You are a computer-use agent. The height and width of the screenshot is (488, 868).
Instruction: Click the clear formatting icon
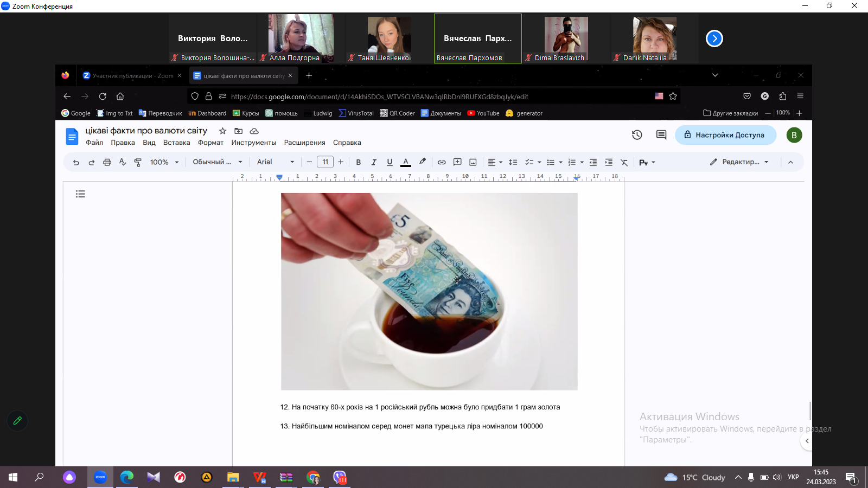coord(624,162)
